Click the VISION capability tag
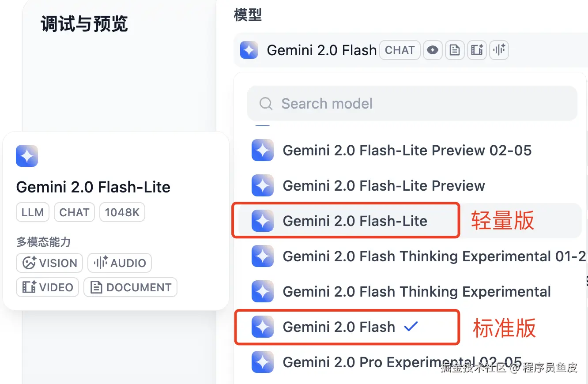 click(x=49, y=263)
